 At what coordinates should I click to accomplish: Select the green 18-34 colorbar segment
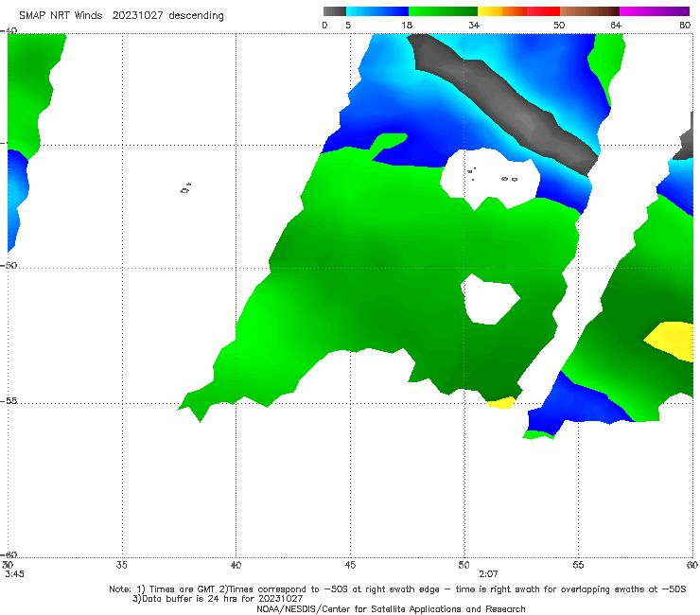point(443,11)
